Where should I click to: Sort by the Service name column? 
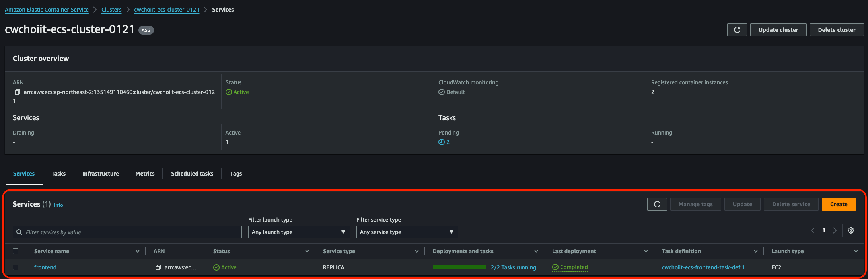pos(137,251)
